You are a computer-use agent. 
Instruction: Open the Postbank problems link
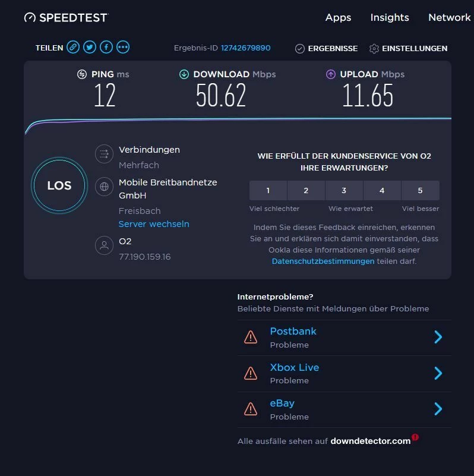click(293, 332)
